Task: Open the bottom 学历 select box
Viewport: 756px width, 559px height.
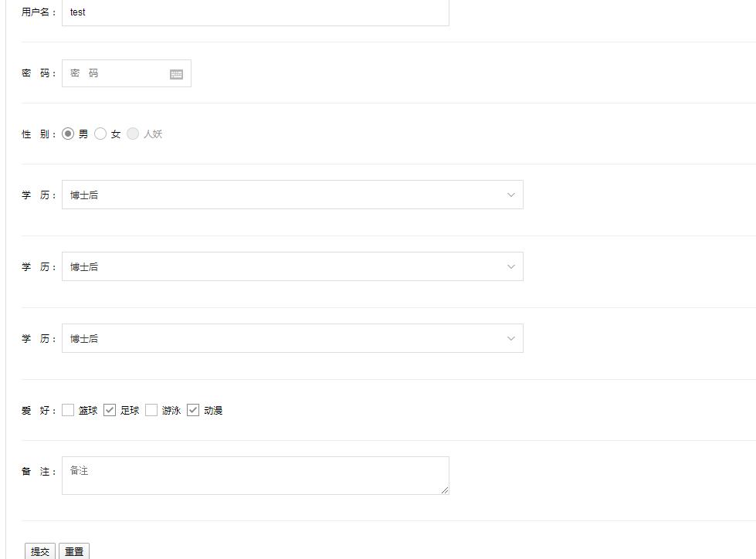Action: tap(292, 338)
